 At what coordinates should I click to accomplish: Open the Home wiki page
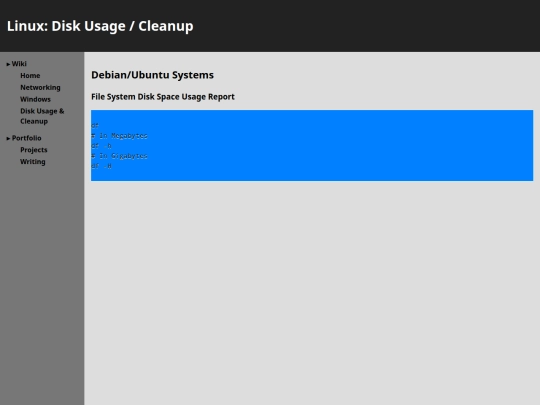pos(30,75)
